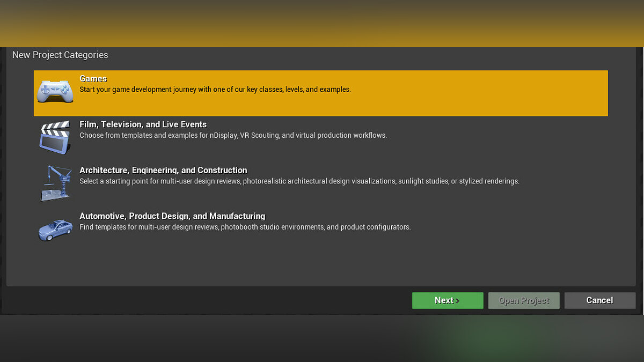644x362 pixels.
Task: Click the Games gamepad controller icon
Action: (55, 92)
